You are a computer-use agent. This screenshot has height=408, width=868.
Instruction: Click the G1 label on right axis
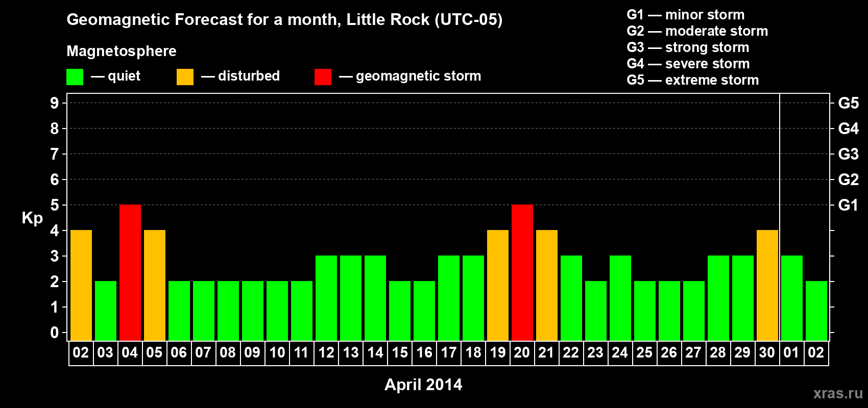(849, 205)
